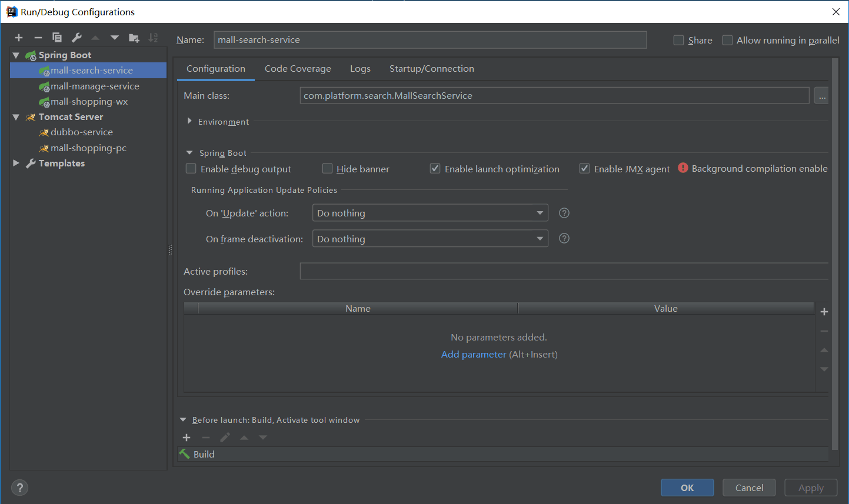Create a new configuration folder
849x504 pixels.
(134, 38)
